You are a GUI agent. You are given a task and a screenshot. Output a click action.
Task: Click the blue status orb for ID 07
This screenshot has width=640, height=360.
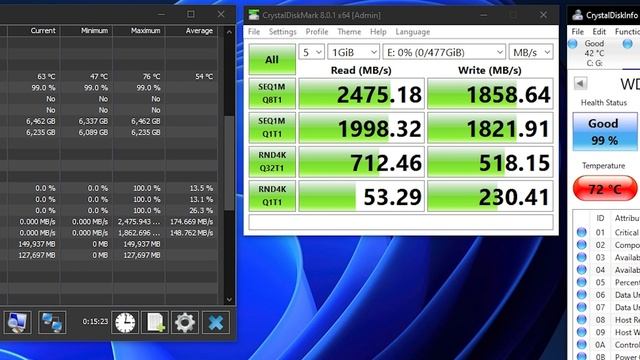(582, 307)
